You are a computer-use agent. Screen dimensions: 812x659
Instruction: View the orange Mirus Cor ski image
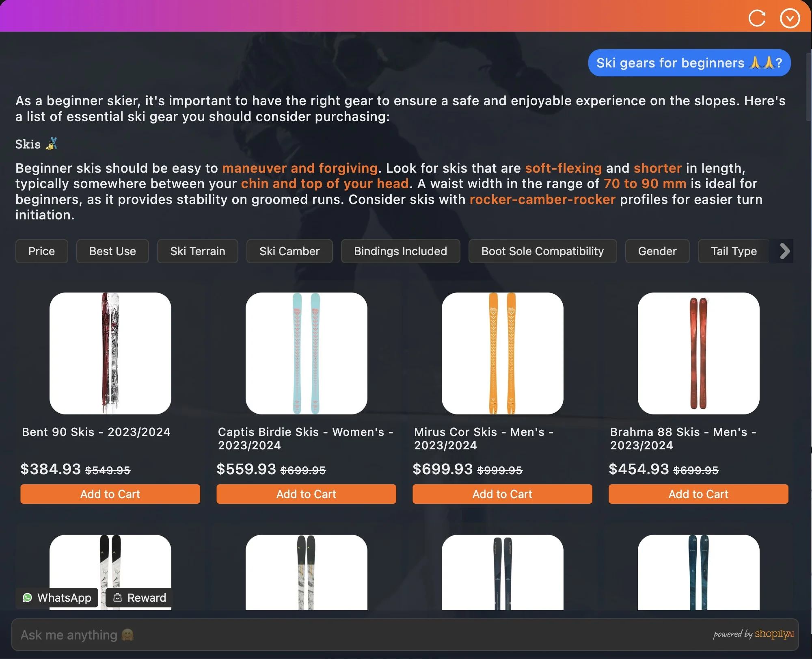coord(502,353)
